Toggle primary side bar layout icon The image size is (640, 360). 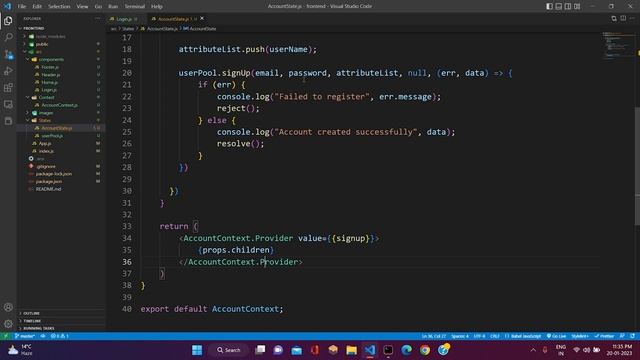point(549,6)
